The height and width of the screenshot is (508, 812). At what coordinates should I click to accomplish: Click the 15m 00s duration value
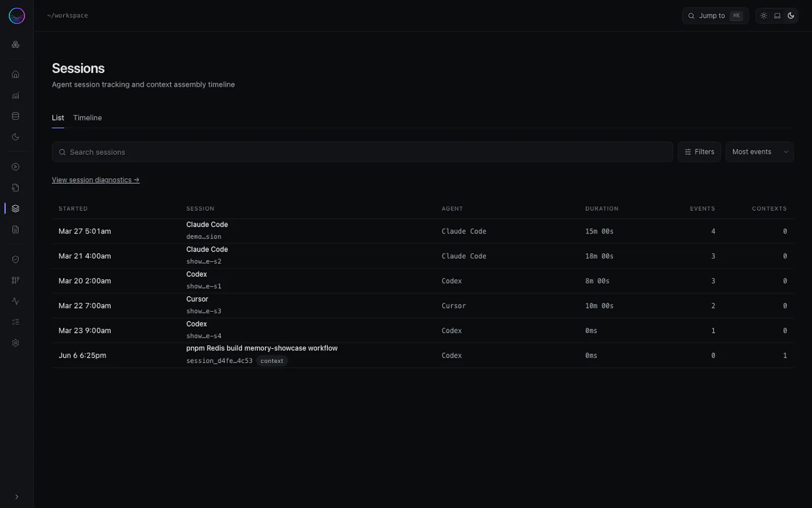tap(599, 231)
